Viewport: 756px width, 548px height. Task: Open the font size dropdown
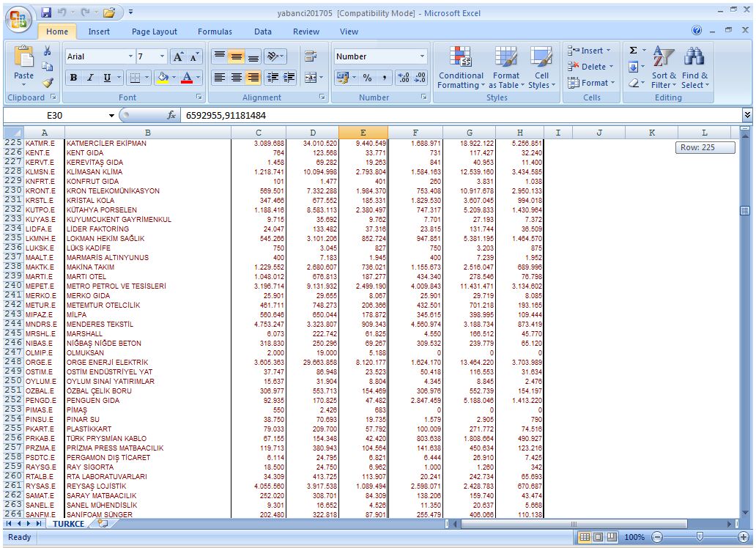point(163,56)
